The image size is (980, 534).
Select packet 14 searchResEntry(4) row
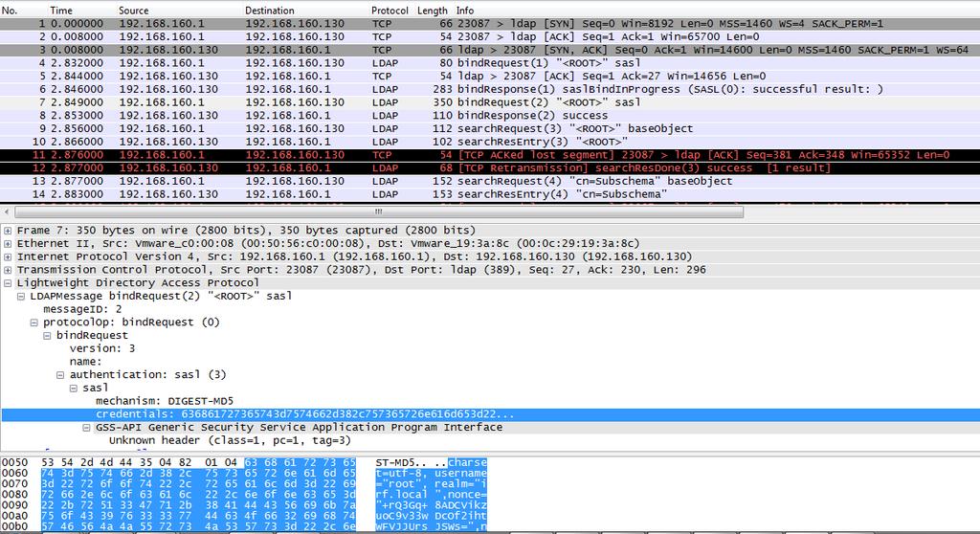pos(490,194)
